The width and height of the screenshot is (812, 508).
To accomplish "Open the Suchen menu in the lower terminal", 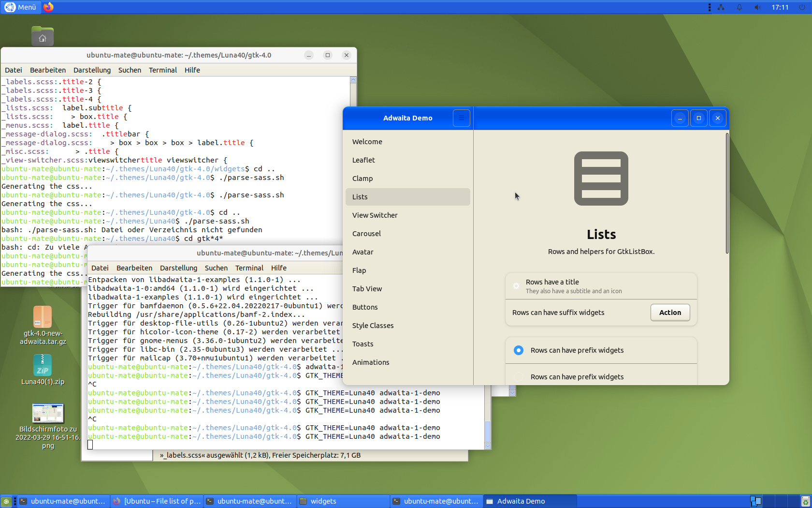I will click(x=216, y=268).
